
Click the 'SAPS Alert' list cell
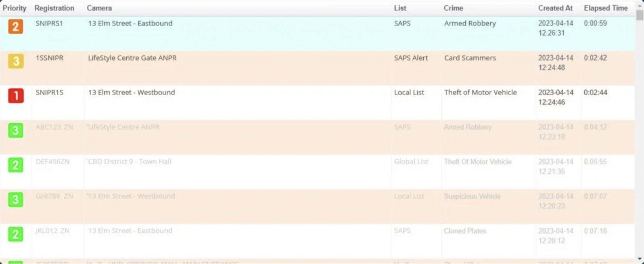411,58
